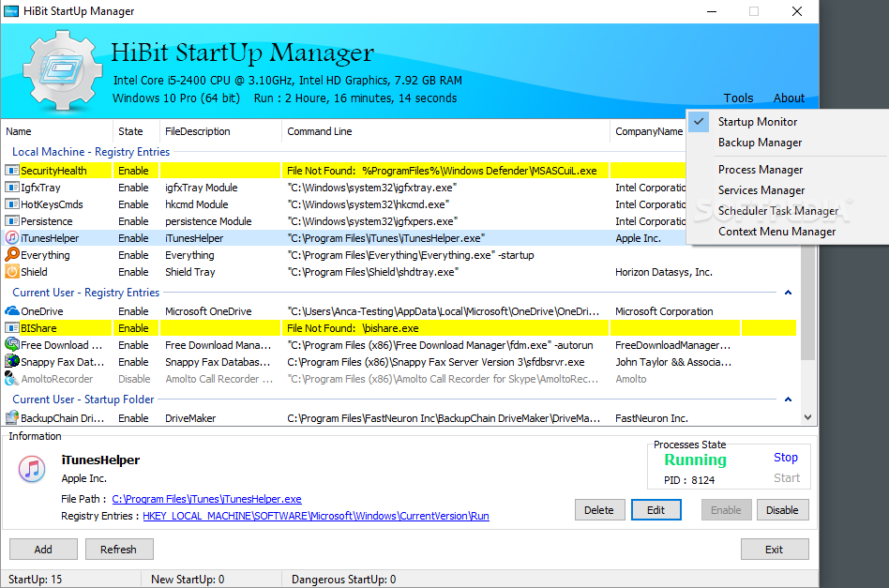Select 'Apple Inc.' company cell in list
The width and height of the screenshot is (889, 588).
click(638, 238)
